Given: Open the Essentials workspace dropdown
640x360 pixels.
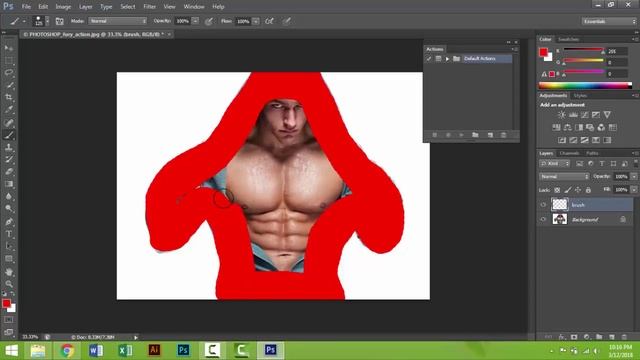Looking at the screenshot, I should point(609,21).
